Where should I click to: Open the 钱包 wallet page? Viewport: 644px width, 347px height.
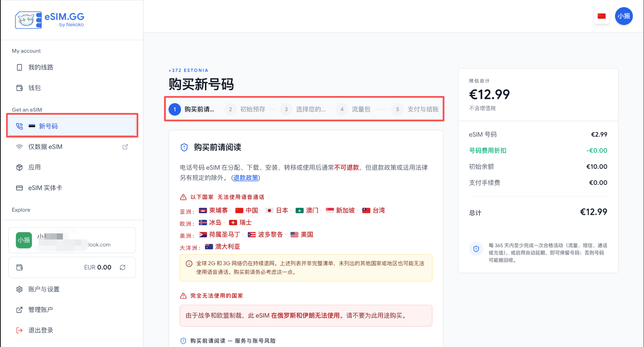tap(72, 88)
